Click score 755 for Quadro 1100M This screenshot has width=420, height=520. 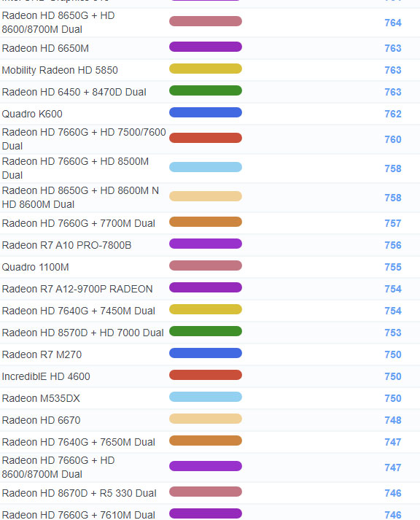click(x=393, y=268)
